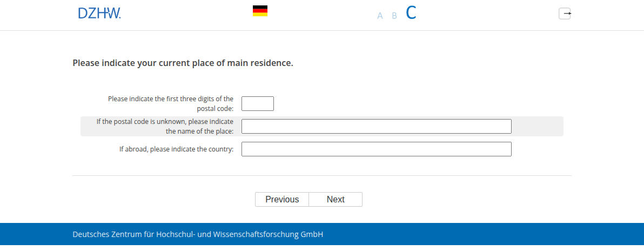Click the exit survey arrow icon
Viewport: 644px width, 250px height.
point(565,14)
